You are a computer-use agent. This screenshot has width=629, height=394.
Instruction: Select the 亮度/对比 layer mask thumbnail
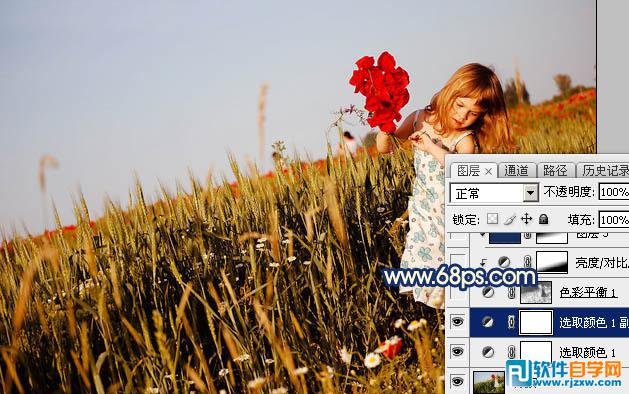(552, 262)
